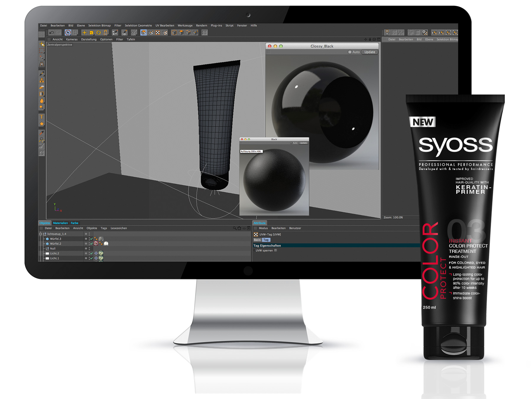The image size is (532, 399).
Task: Select the Brush paint tool
Action: click(x=42, y=73)
